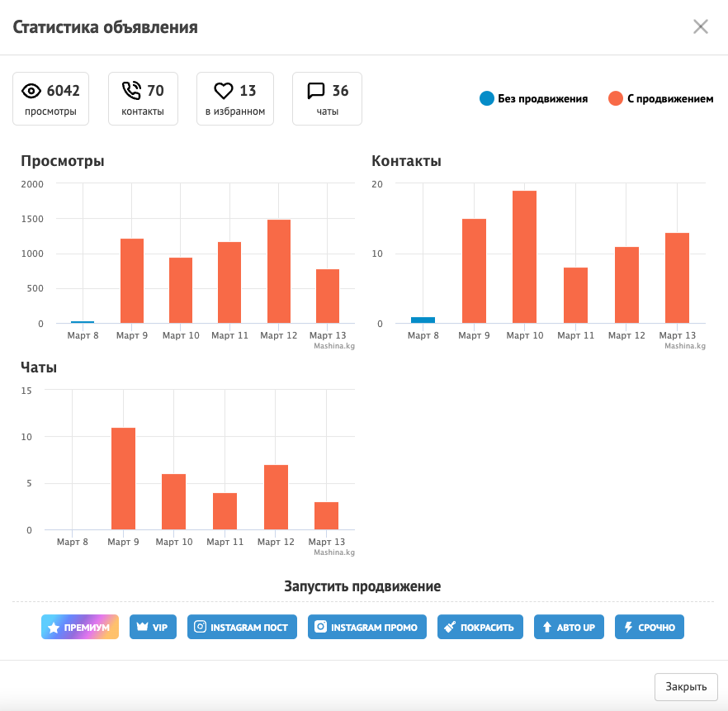Click the eye icon for views

coord(31,91)
